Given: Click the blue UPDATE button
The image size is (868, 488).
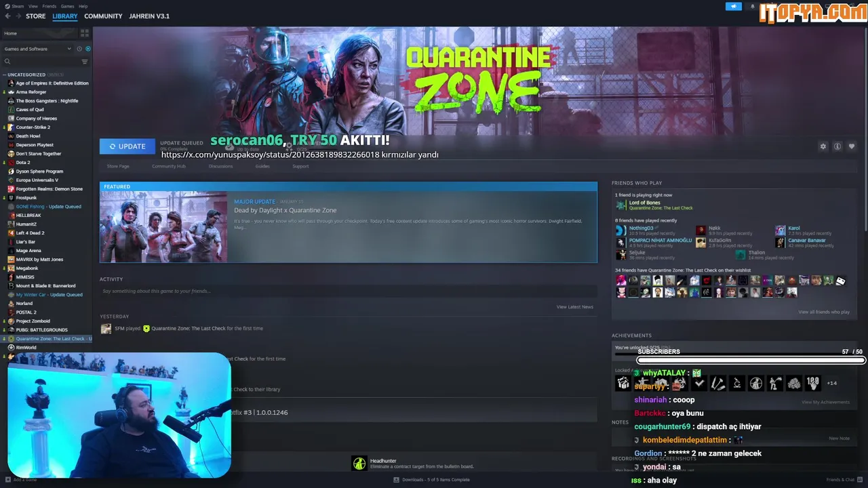Looking at the screenshot, I should coord(127,146).
